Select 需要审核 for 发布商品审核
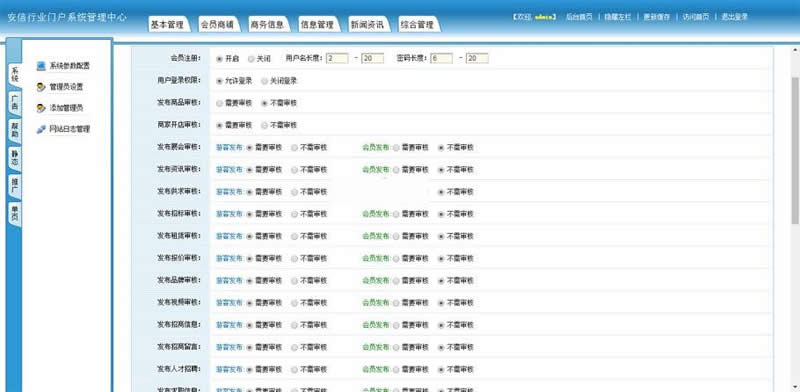The image size is (800, 392). point(220,103)
